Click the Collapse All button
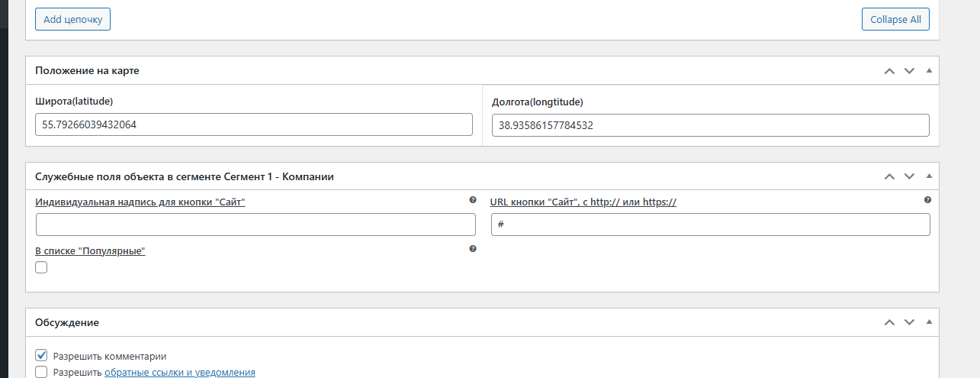Screen dimensions: 980x378 click(895, 20)
